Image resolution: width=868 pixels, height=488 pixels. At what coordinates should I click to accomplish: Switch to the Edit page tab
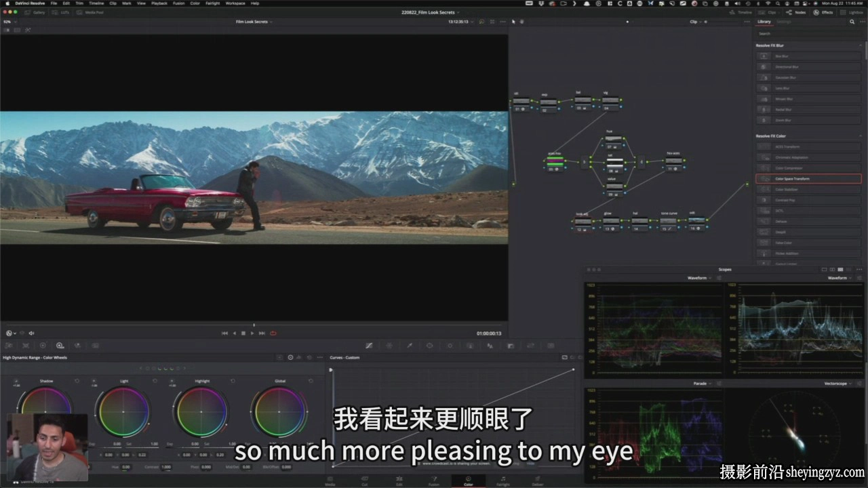(x=399, y=481)
